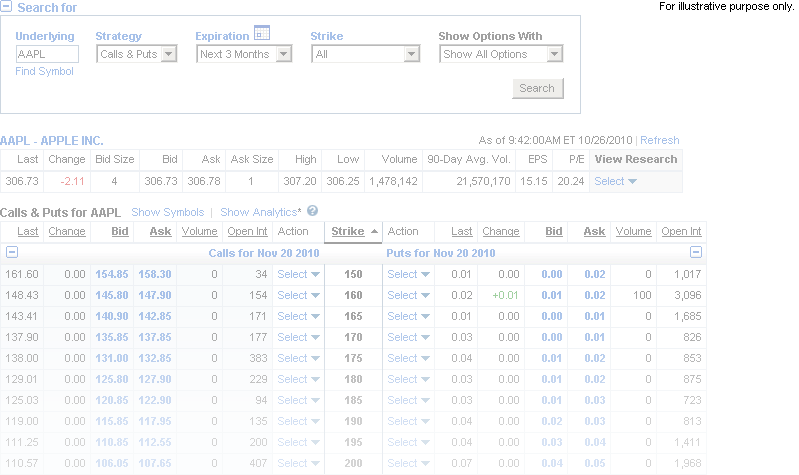Click the Show Analytics link

[x=259, y=212]
